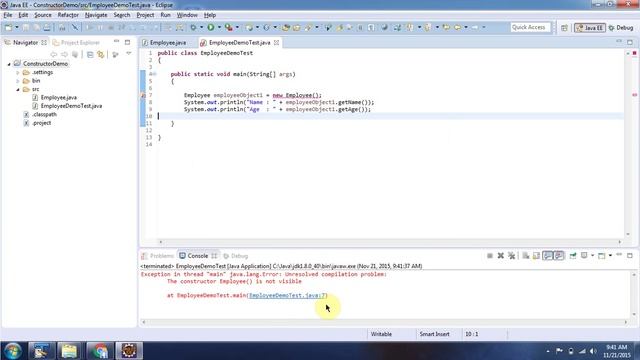Select the .project file
This screenshot has height=360, width=640.
pyautogui.click(x=41, y=123)
